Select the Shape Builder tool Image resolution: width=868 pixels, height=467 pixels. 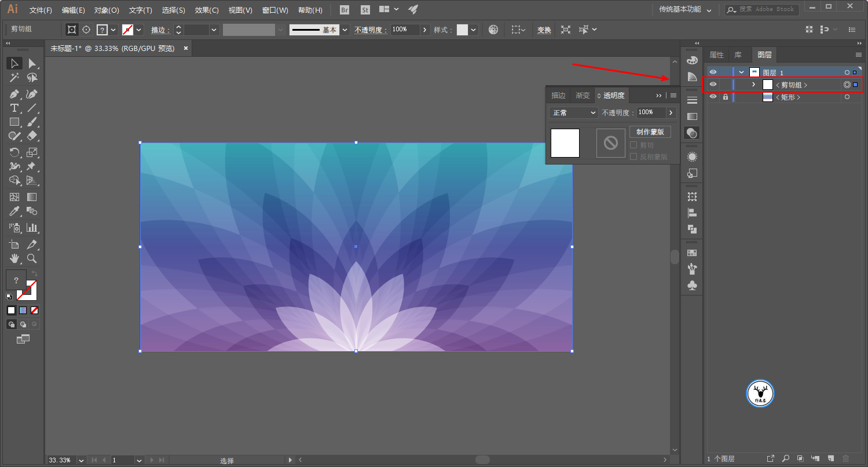point(14,180)
